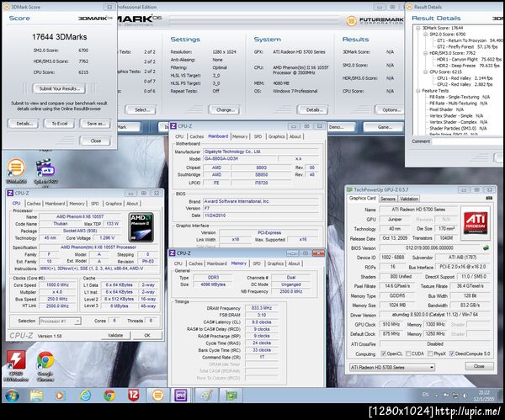Click the Windows Start orb
Image resolution: width=505 pixels, height=420 pixels.
coord(12,396)
